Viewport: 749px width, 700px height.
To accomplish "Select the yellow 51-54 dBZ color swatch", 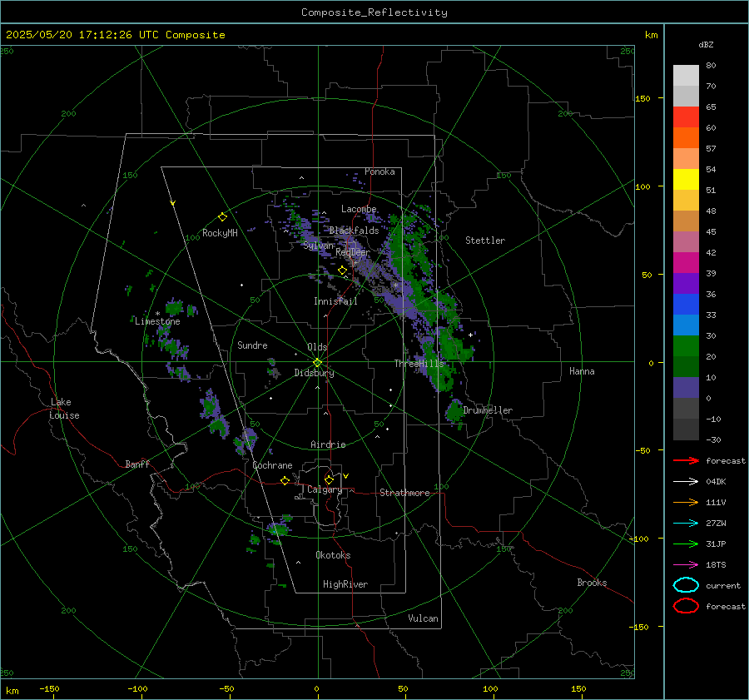I will point(686,180).
